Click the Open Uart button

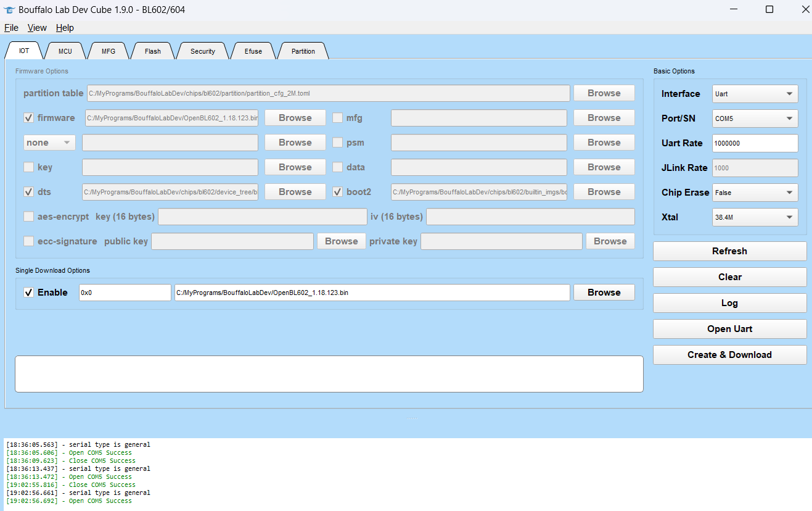730,329
